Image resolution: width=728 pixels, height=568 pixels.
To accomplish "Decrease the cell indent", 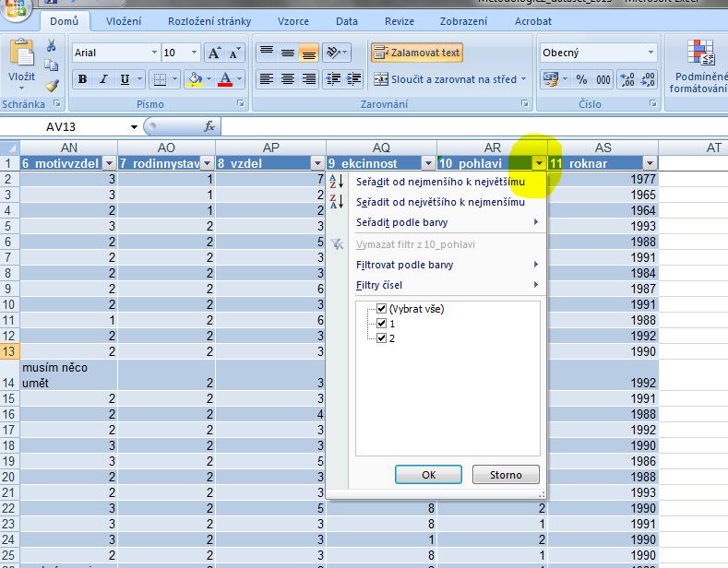I will [333, 79].
